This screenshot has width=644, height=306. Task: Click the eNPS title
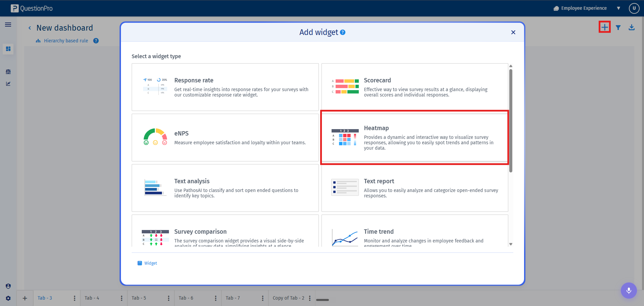click(181, 133)
